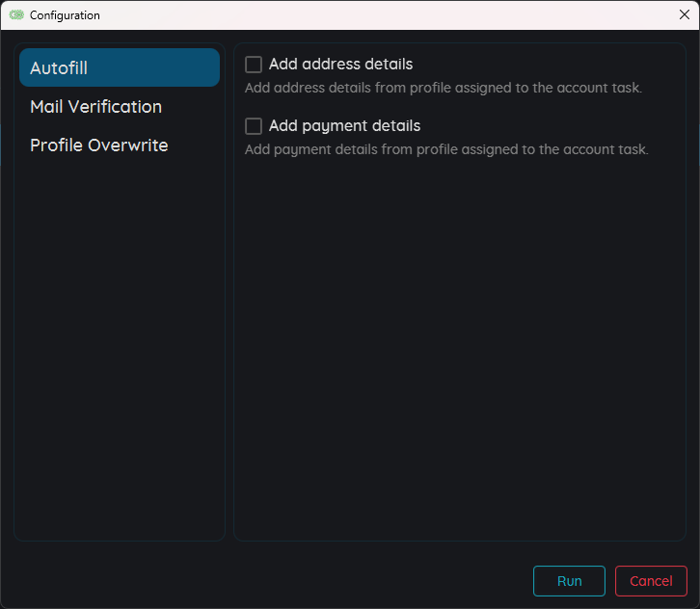This screenshot has height=609, width=700.
Task: Enable the Add address details checkbox
Action: coord(254,65)
